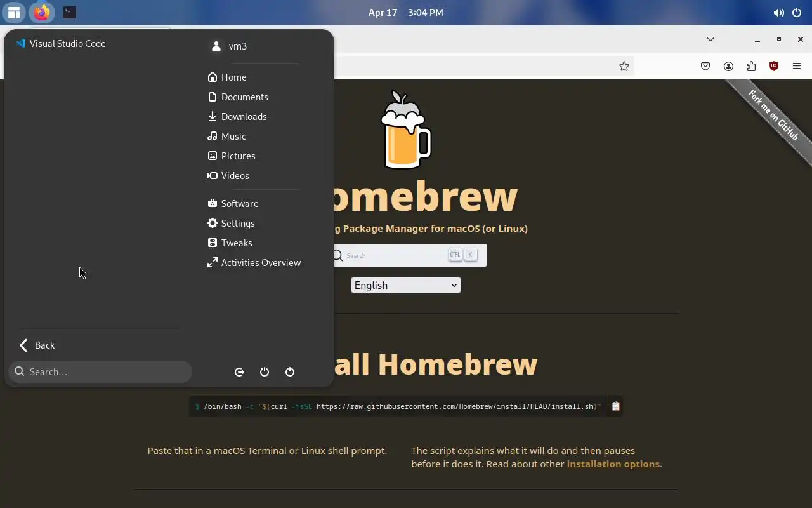The height and width of the screenshot is (508, 812).
Task: Open the Firefox extensions puzzle icon
Action: [x=751, y=66]
